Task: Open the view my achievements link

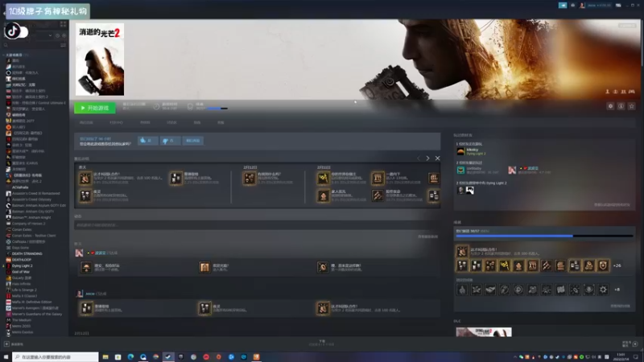Action: click(620, 306)
